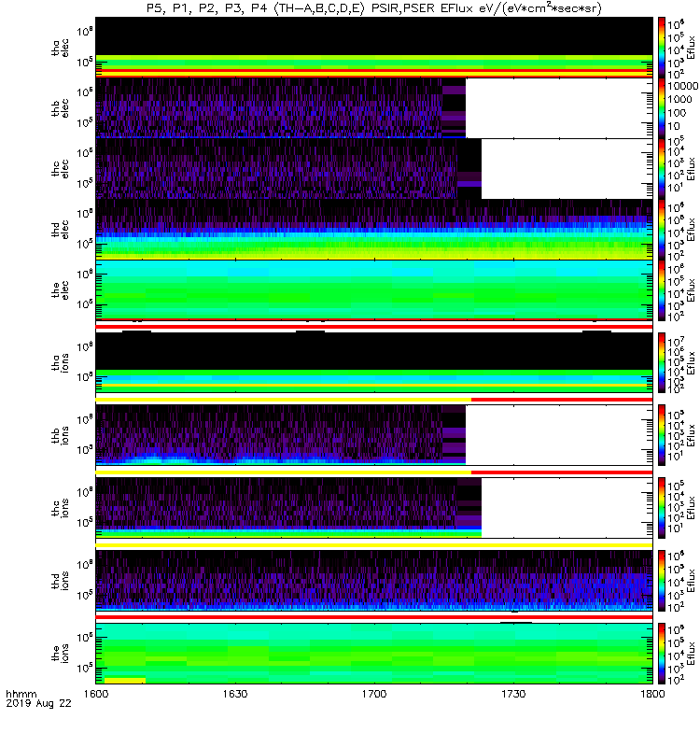Click inside the thd elec spectrogram
The image size is (700, 747).
(374, 229)
